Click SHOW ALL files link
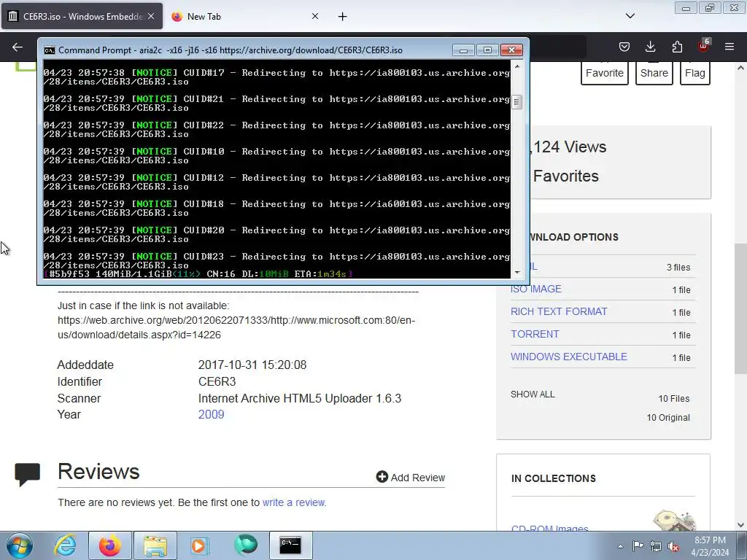Viewport: 747px width, 560px height. tap(533, 394)
